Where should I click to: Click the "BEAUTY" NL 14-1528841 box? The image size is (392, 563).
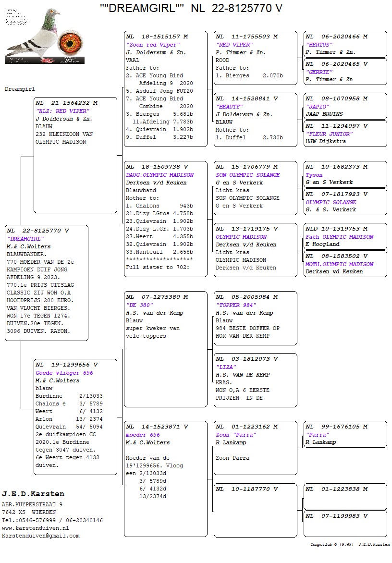pyautogui.click(x=255, y=120)
